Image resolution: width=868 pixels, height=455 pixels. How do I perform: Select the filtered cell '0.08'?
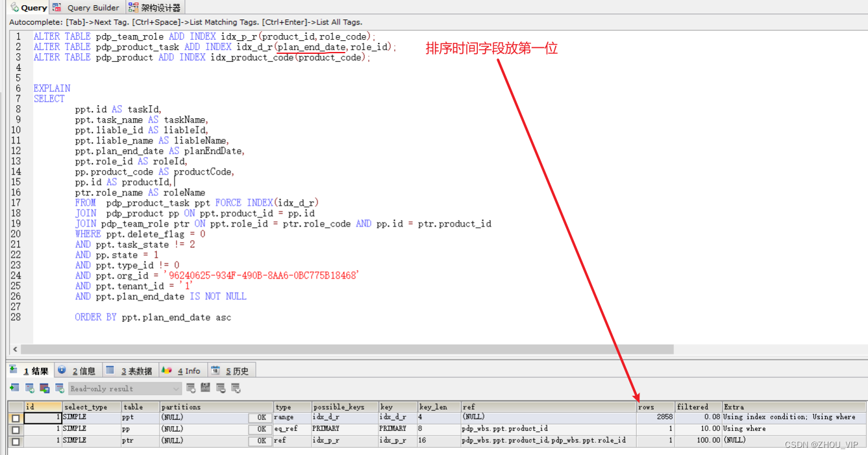[x=699, y=418]
